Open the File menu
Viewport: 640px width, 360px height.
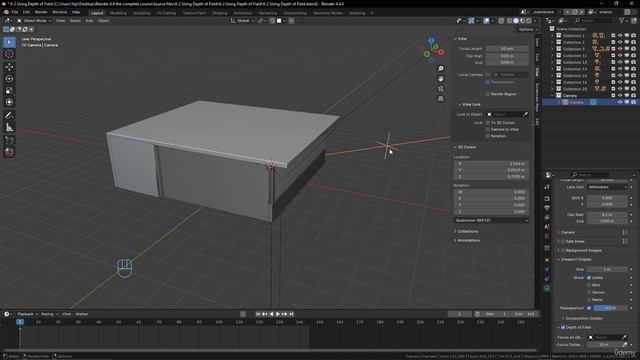(x=15, y=12)
